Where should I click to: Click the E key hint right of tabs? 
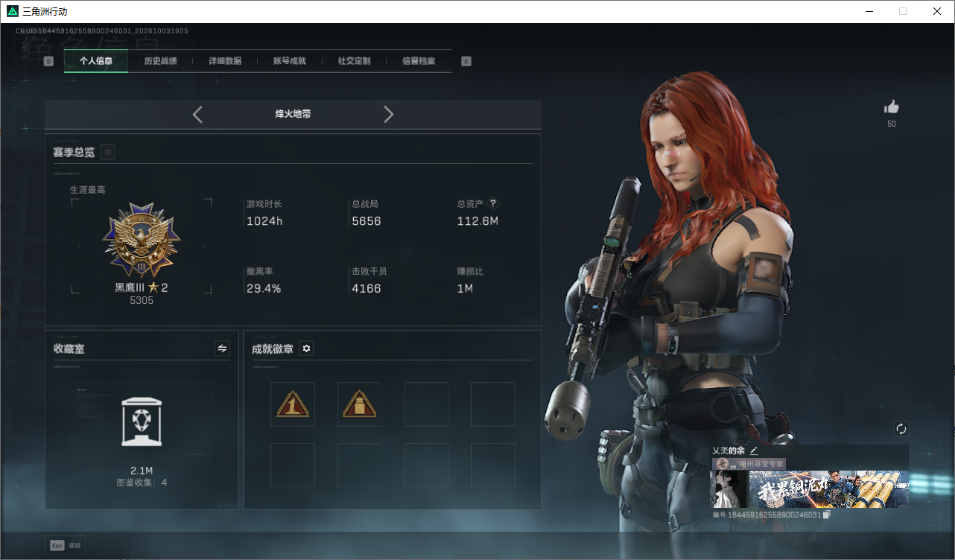coord(466,61)
